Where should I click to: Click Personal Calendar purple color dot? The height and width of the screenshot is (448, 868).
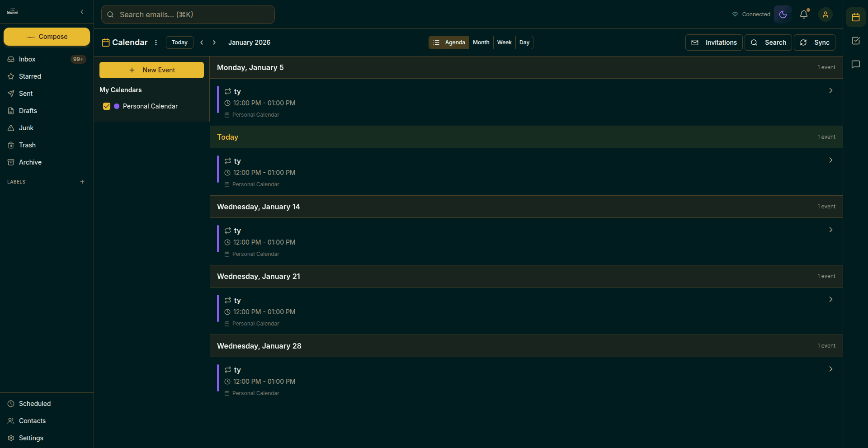click(117, 106)
